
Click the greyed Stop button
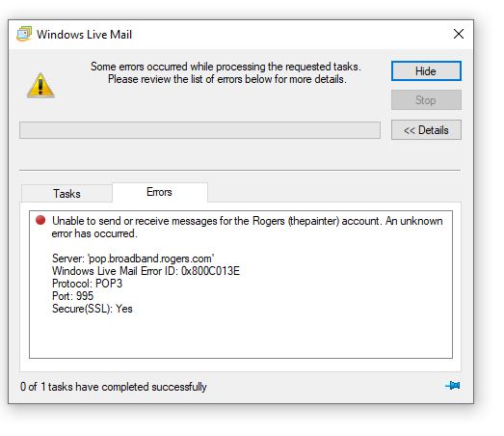tap(426, 100)
